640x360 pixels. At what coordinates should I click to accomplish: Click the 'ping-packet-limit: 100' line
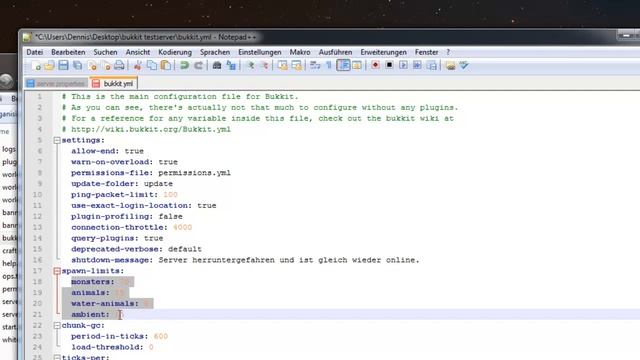click(x=124, y=195)
